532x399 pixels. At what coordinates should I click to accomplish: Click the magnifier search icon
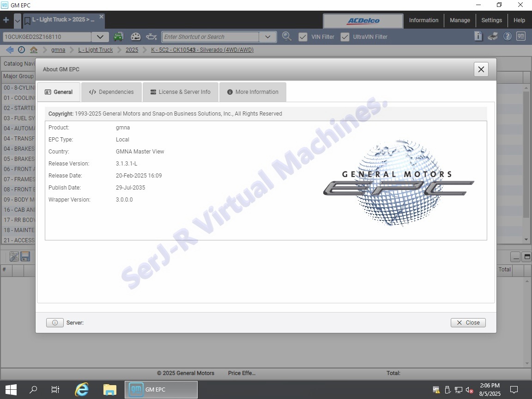287,37
